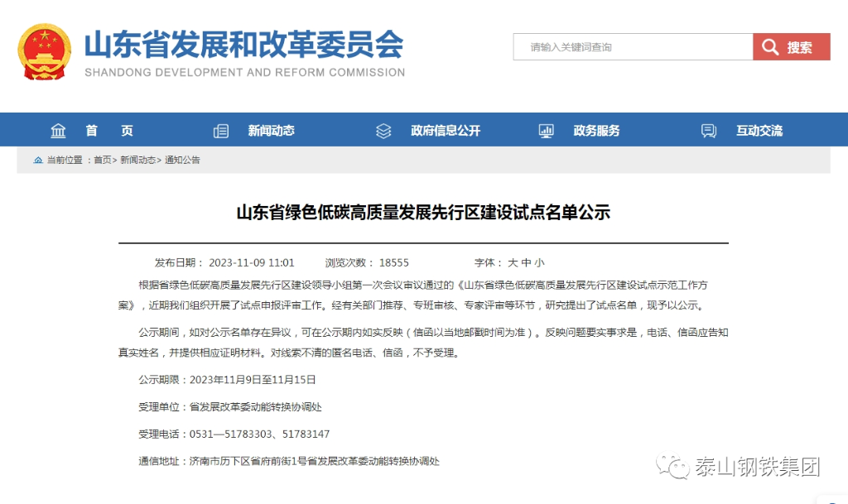This screenshot has width=848, height=504.
Task: Click the chat bubble icon beside 互动交流
Action: (x=709, y=131)
